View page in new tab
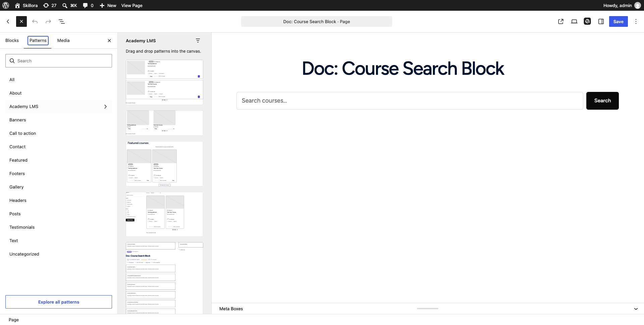 pyautogui.click(x=561, y=21)
